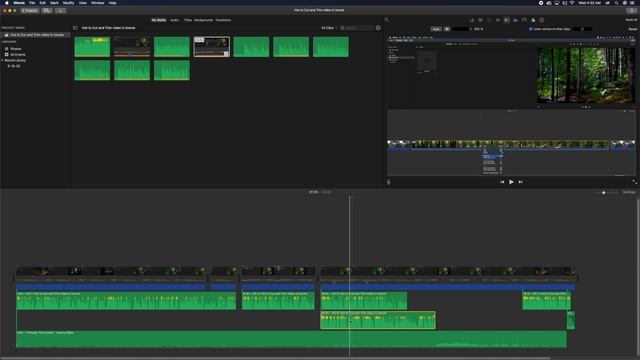640x360 pixels.
Task: Open clip filter and audio effects icon
Action: click(533, 20)
